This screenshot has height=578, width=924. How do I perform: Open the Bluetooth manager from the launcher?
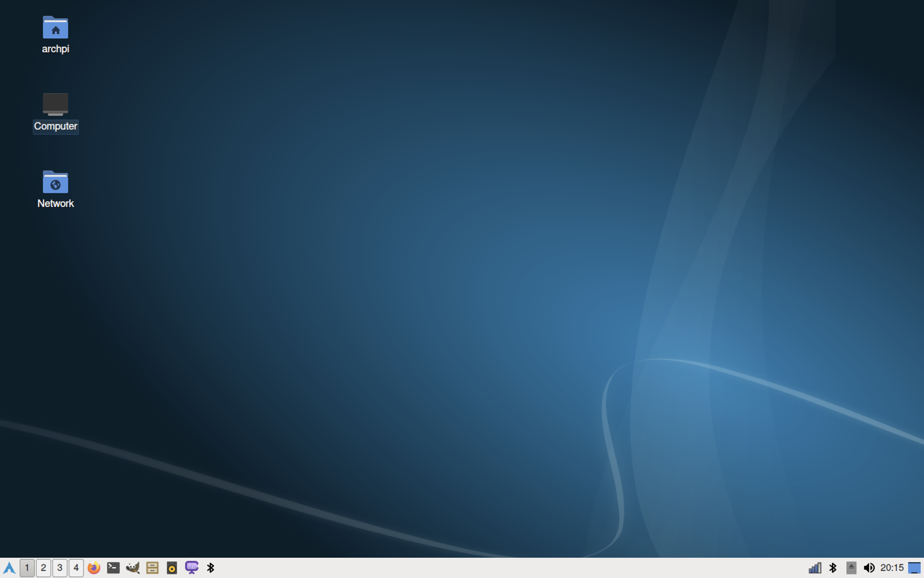pos(211,567)
